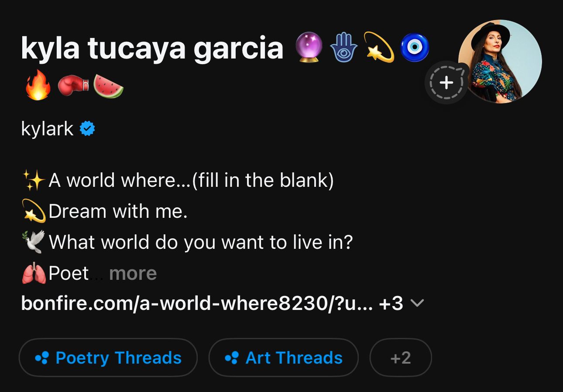Open the bonfire.com a-world-where link
The height and width of the screenshot is (392, 563).
point(197,303)
